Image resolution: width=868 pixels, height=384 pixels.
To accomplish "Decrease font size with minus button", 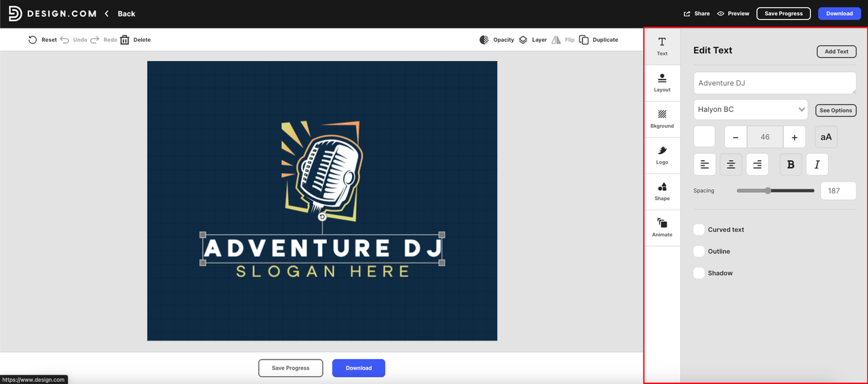I will pyautogui.click(x=736, y=136).
